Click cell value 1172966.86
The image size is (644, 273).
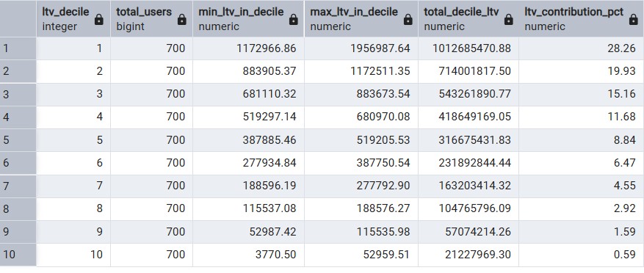[266, 48]
